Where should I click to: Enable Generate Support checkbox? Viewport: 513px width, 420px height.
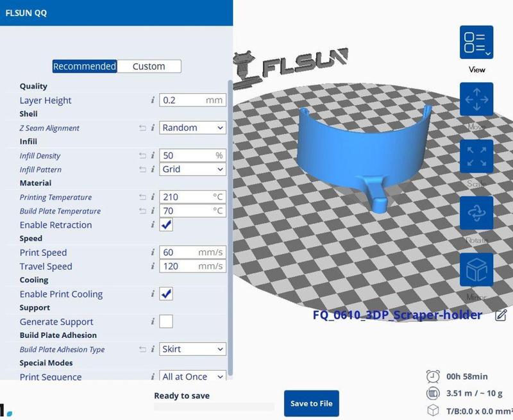coord(166,321)
